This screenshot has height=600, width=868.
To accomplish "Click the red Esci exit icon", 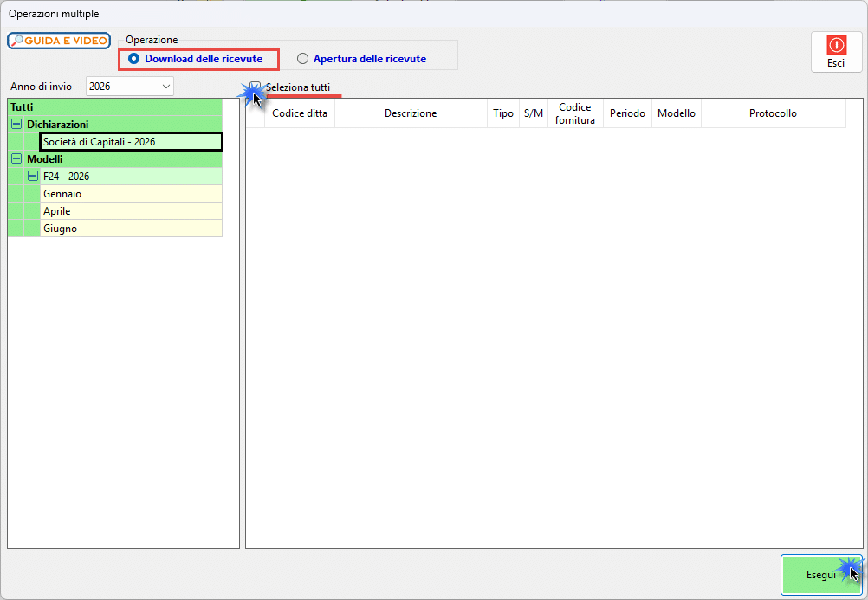I will point(836,45).
